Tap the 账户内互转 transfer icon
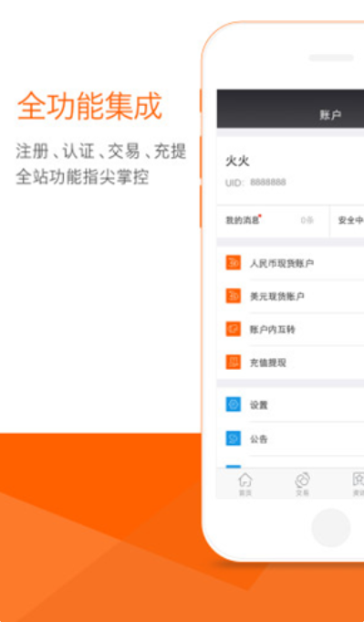The image size is (364, 622). [234, 329]
